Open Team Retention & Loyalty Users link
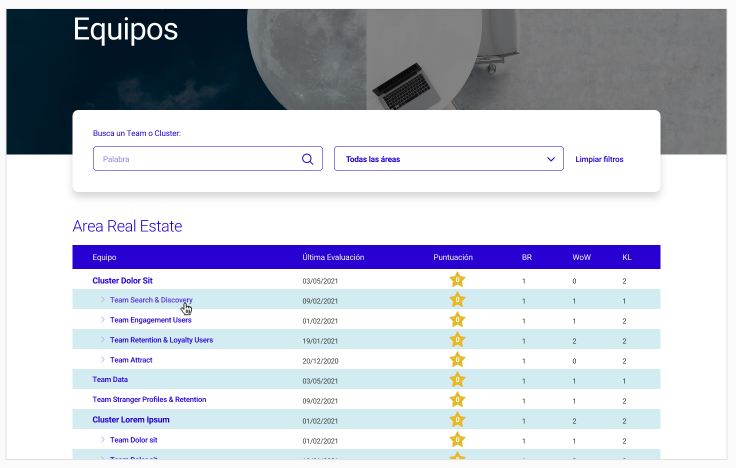 [161, 340]
